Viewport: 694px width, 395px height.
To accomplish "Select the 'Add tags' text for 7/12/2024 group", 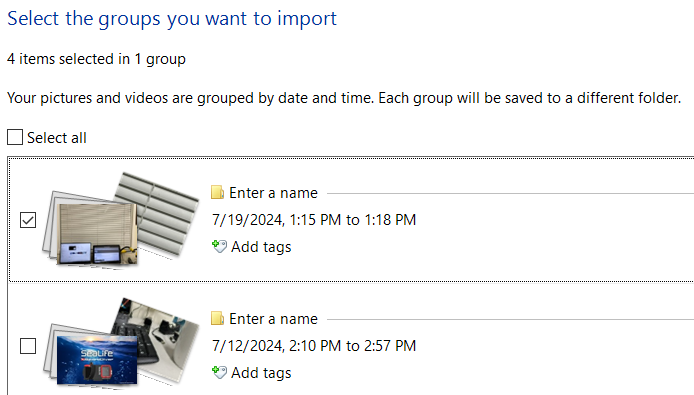I will pyautogui.click(x=261, y=373).
